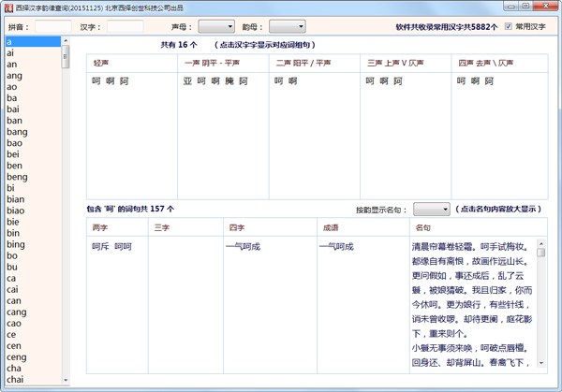Image resolution: width=562 pixels, height=392 pixels.
Task: Select pinyin 'chai' in the list
Action: tap(33, 380)
